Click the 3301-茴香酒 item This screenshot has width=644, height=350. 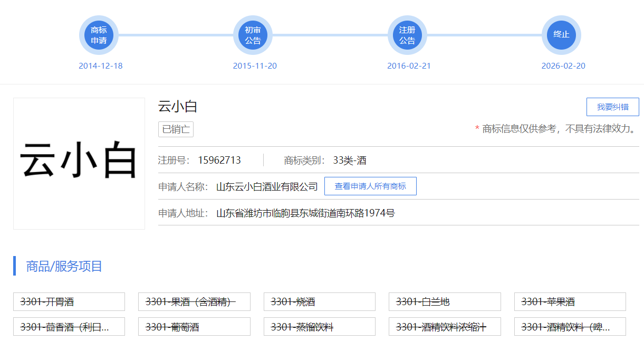(x=69, y=327)
